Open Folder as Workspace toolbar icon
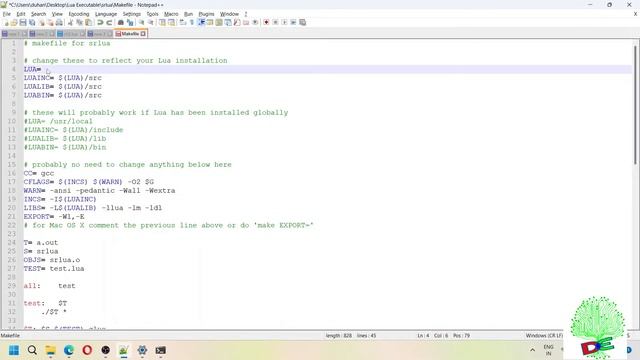 tap(246, 22)
